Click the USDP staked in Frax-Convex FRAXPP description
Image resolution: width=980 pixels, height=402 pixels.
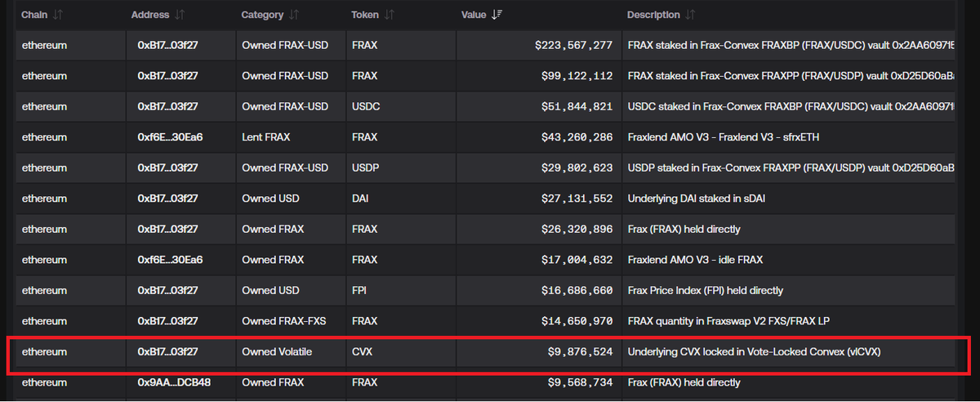click(791, 168)
